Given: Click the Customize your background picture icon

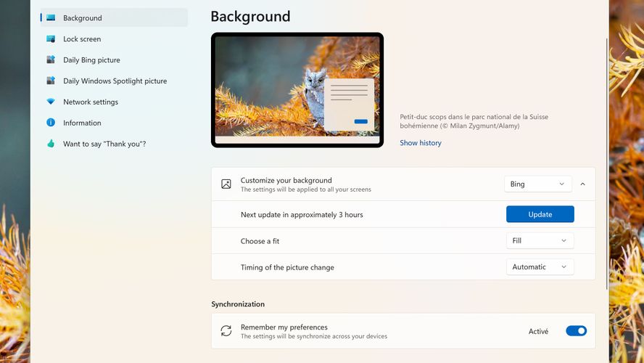Looking at the screenshot, I should coord(226,184).
